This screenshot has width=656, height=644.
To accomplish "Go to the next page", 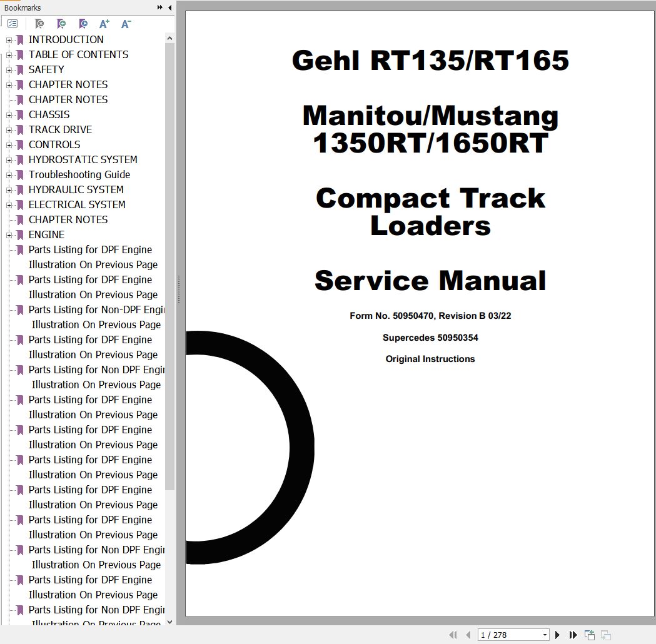I will point(557,635).
